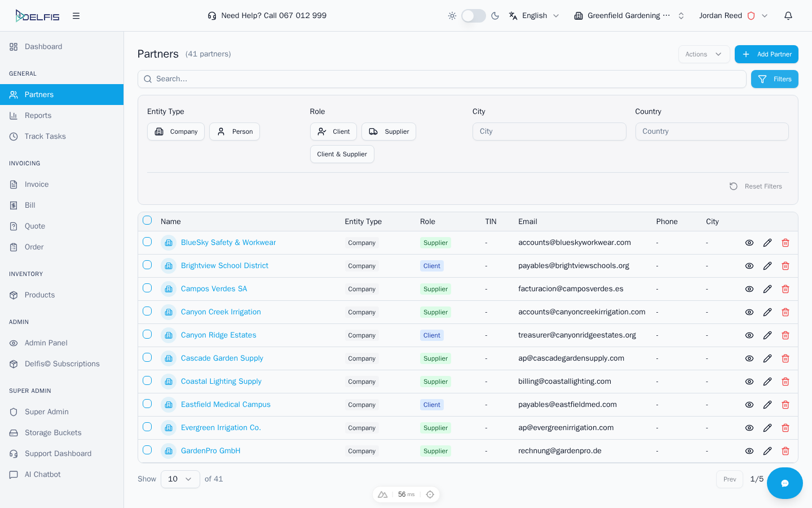Open the Cascade Garden Supply partner link
Viewport: 812px width, 508px height.
(222, 358)
